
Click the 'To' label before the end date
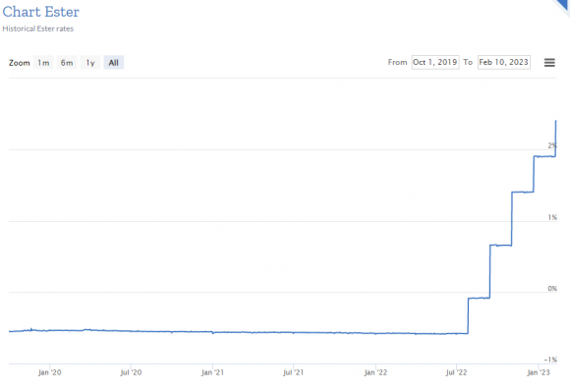pyautogui.click(x=468, y=62)
